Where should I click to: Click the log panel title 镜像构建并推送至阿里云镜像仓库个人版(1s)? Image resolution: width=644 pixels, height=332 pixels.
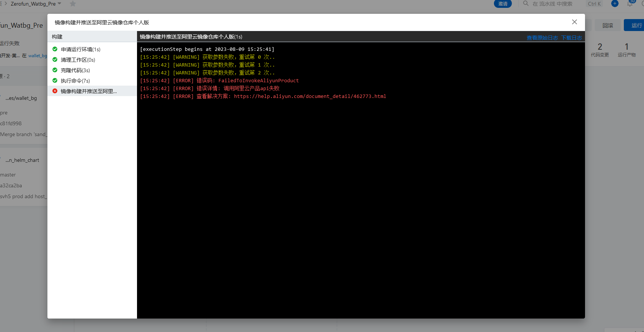[x=191, y=37]
